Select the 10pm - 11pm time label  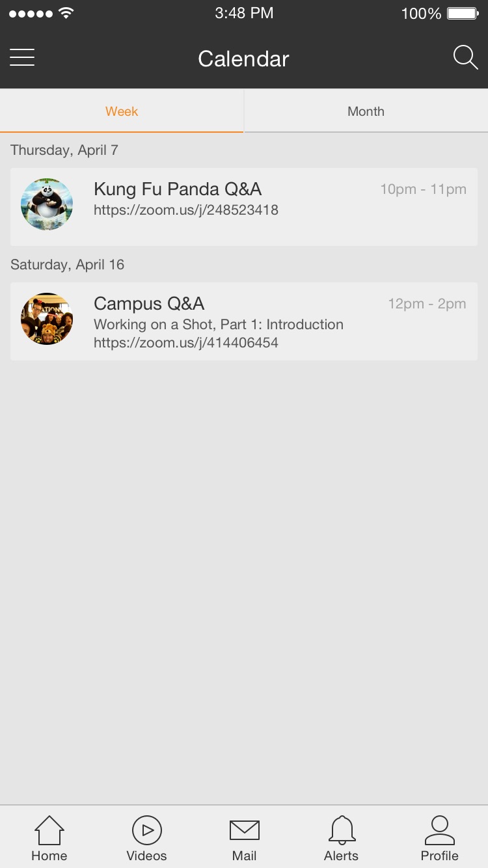[x=424, y=189]
